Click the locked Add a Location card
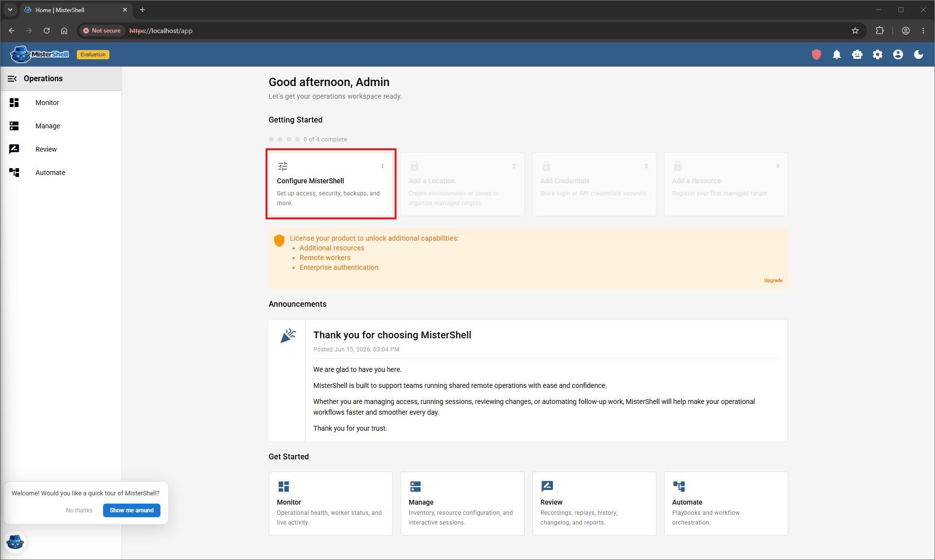This screenshot has height=560, width=935. (462, 184)
